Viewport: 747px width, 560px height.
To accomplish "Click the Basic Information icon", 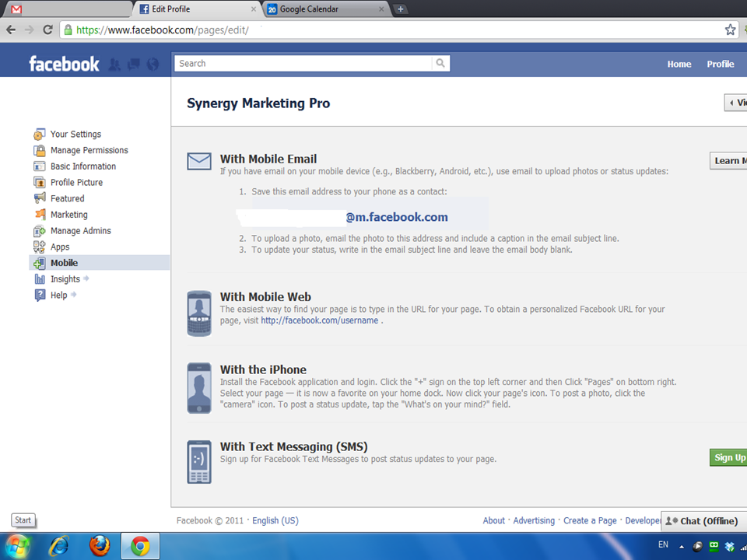I will [x=40, y=166].
